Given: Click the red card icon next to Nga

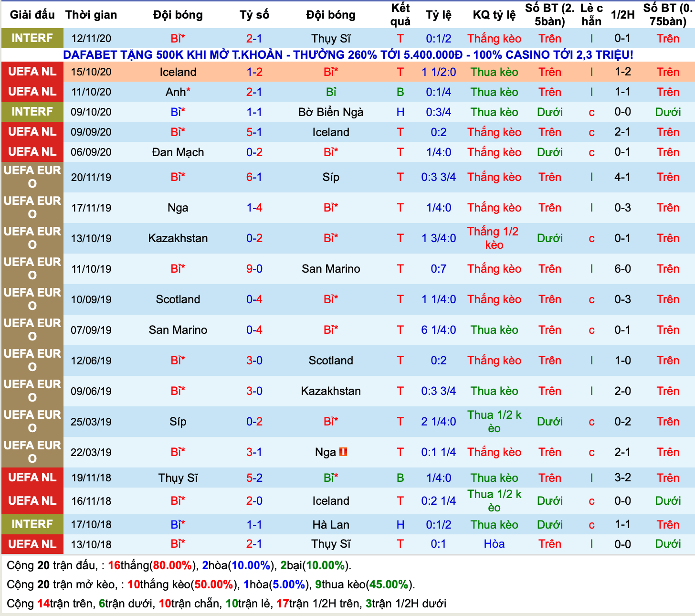Looking at the screenshot, I should (343, 452).
